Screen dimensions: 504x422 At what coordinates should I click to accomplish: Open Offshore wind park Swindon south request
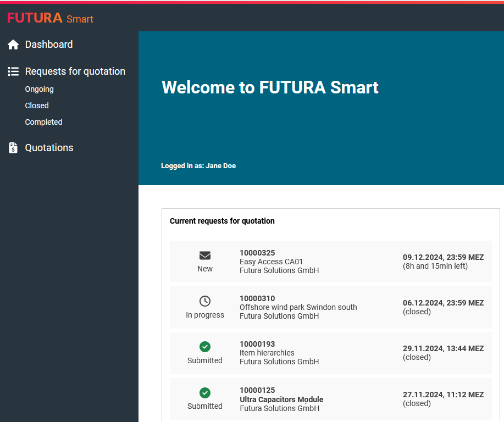(x=298, y=307)
